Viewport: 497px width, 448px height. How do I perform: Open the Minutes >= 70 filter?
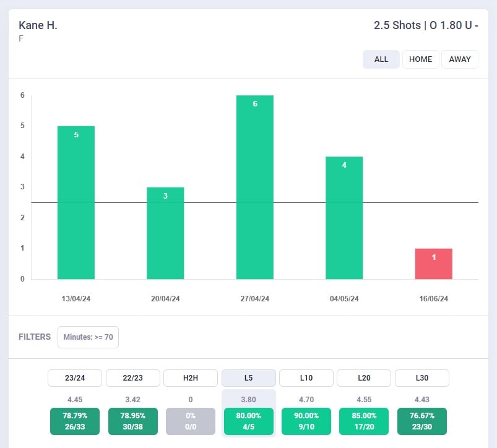[x=88, y=337]
